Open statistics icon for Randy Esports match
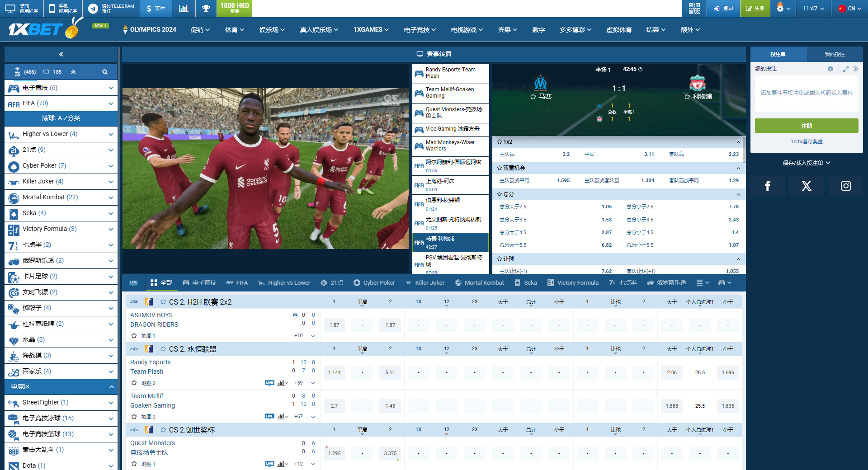Image resolution: width=868 pixels, height=470 pixels. pyautogui.click(x=282, y=383)
